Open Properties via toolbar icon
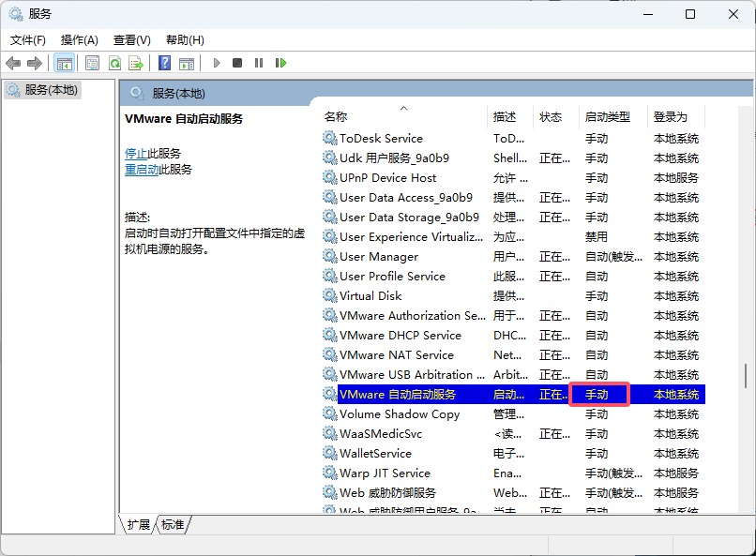 point(92,63)
